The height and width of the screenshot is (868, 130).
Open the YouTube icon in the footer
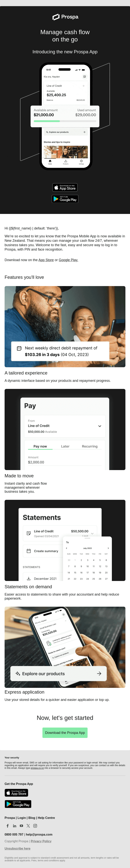(x=21, y=826)
